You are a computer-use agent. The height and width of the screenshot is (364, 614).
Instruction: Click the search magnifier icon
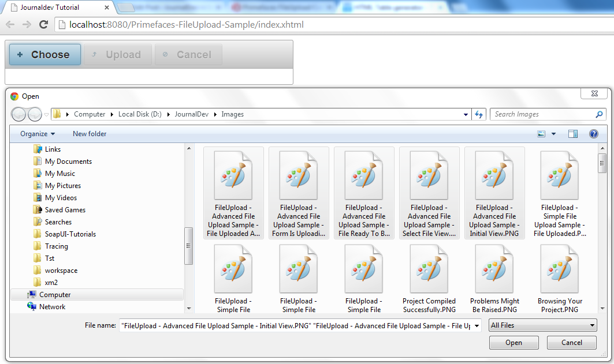pos(599,114)
